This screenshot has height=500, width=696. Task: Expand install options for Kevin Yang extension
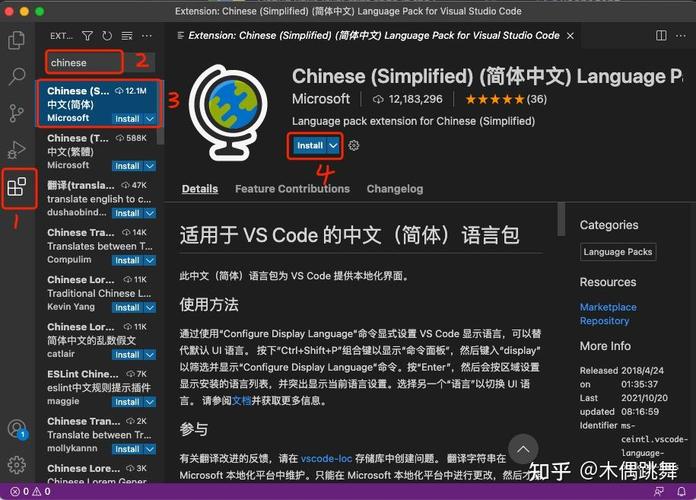pyautogui.click(x=150, y=307)
